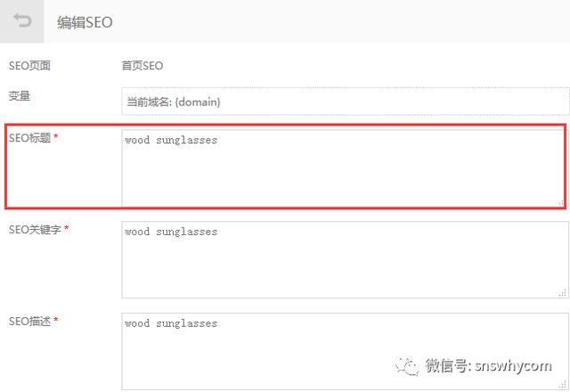Click the red asterisk beside SEO关键字
Viewport: 570px width, 392px height.
[x=67, y=229]
